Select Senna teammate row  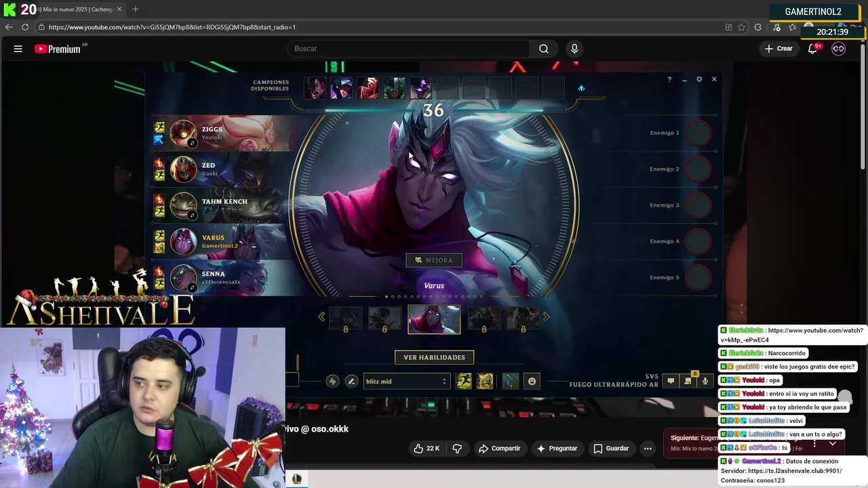point(224,277)
